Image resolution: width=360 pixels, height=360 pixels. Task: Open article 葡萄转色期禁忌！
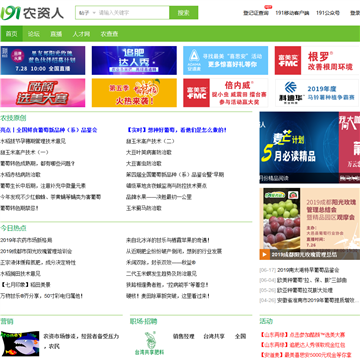[19, 208]
